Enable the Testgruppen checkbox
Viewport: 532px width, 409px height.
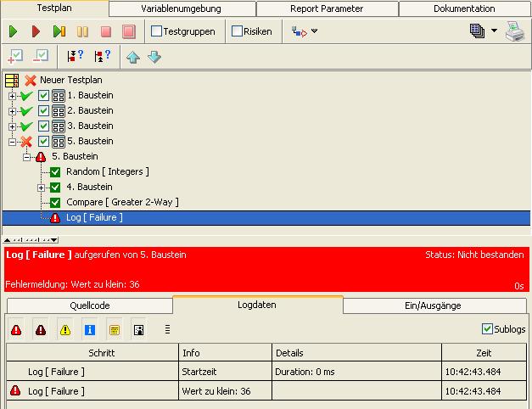pyautogui.click(x=157, y=31)
